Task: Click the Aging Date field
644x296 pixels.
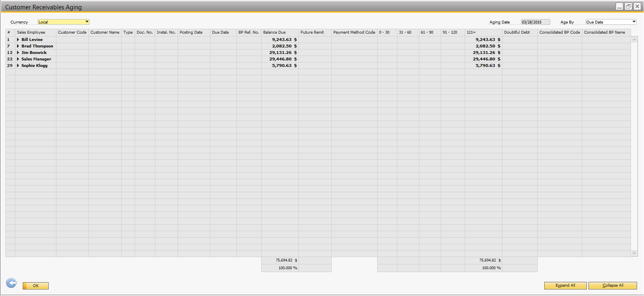Action: [535, 22]
